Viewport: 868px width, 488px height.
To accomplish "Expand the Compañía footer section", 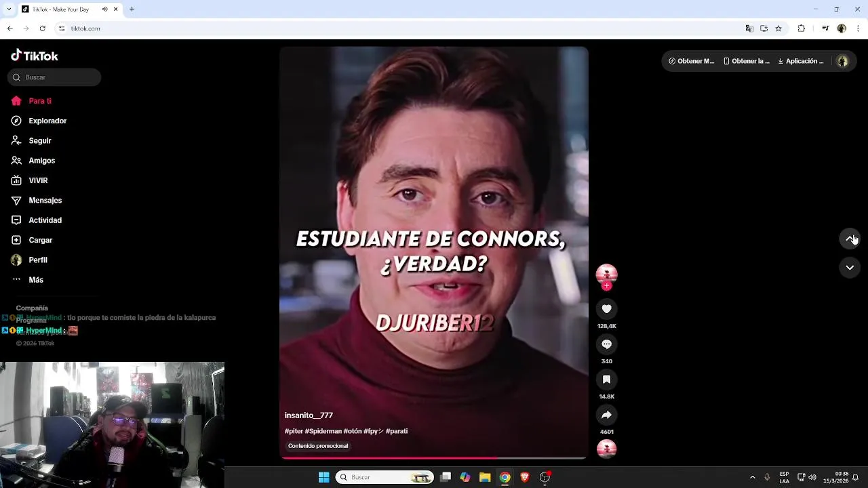I will [x=32, y=308].
